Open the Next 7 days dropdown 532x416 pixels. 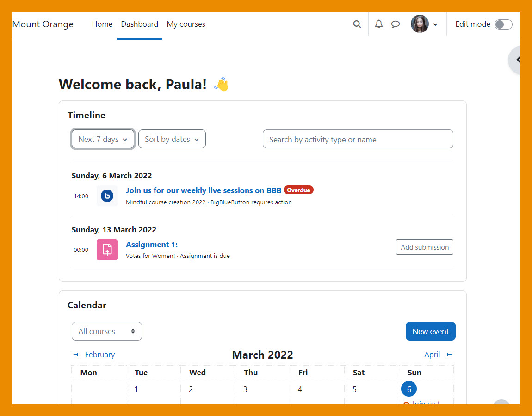click(x=103, y=139)
